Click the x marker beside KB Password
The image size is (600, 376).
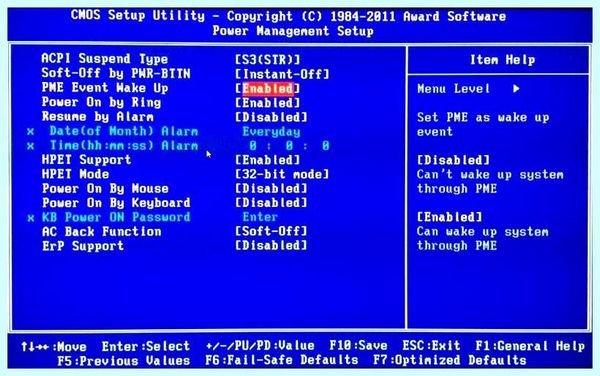pos(31,218)
